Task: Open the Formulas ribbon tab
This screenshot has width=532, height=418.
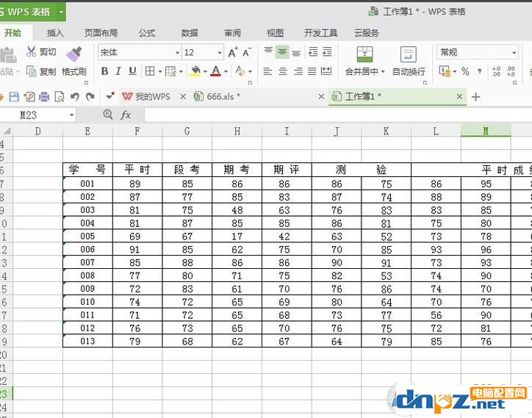Action: click(x=146, y=33)
